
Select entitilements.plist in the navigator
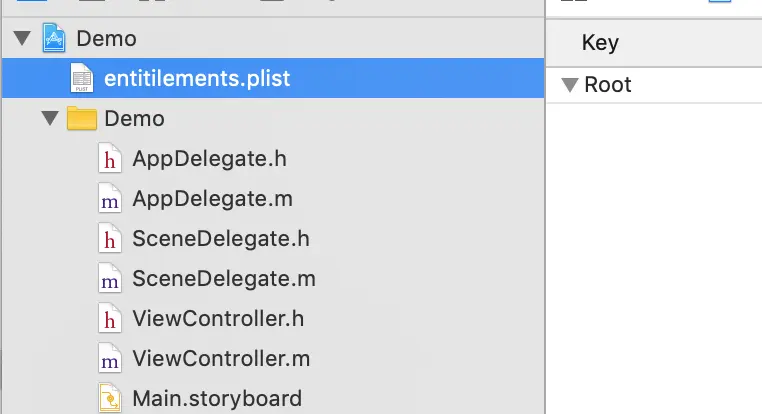point(273,78)
